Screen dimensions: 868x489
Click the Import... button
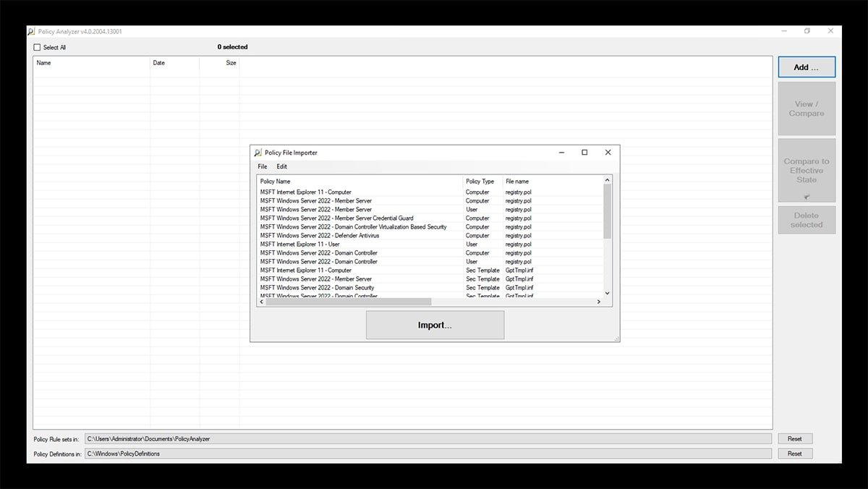click(x=435, y=325)
